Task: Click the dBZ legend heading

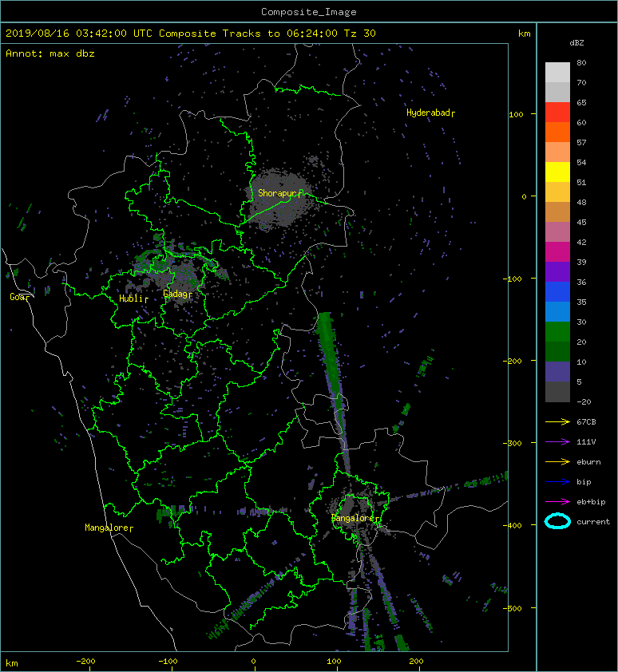Action: [576, 43]
